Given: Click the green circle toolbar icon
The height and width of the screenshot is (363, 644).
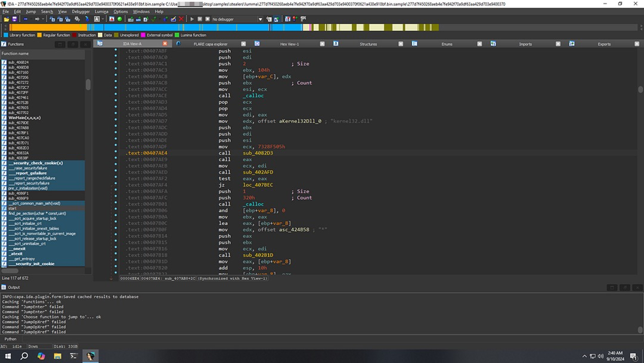Looking at the screenshot, I should tap(119, 19).
